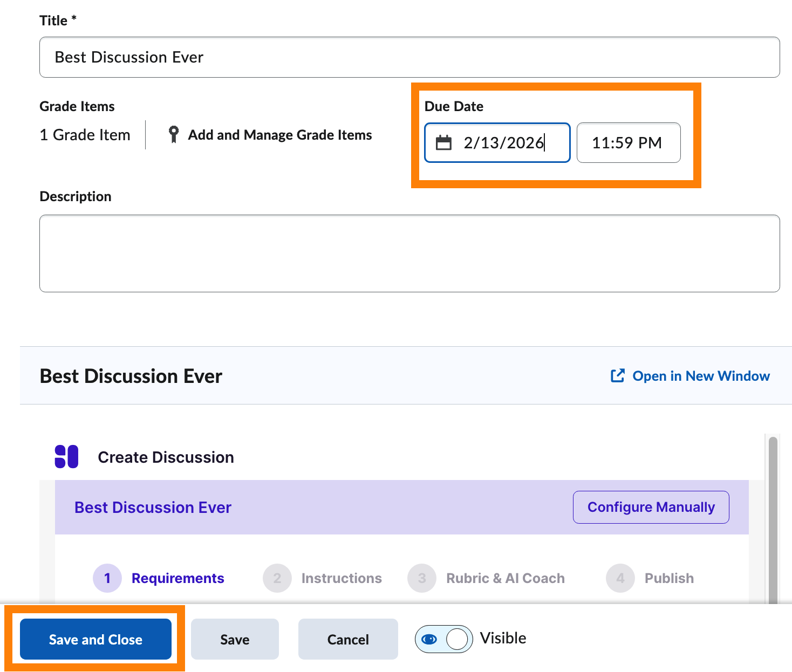Toggle the Visible eye switch off
Screen dimensions: 792x672
click(x=443, y=639)
